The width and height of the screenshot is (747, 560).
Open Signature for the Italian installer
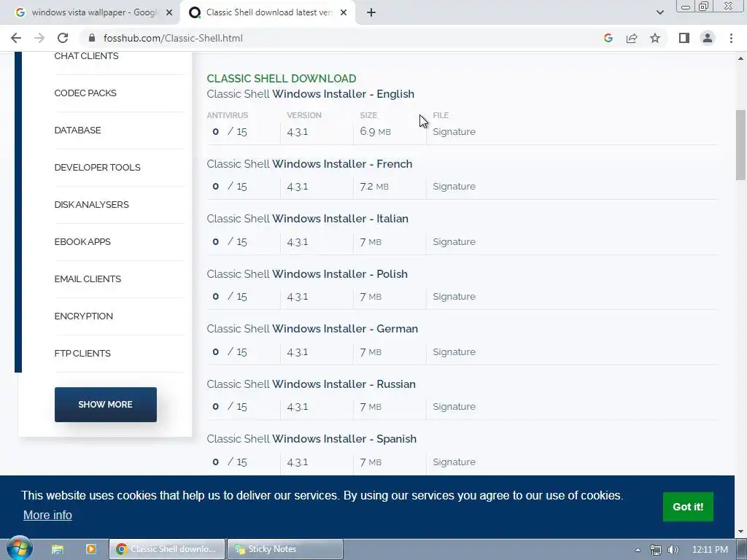click(x=454, y=241)
